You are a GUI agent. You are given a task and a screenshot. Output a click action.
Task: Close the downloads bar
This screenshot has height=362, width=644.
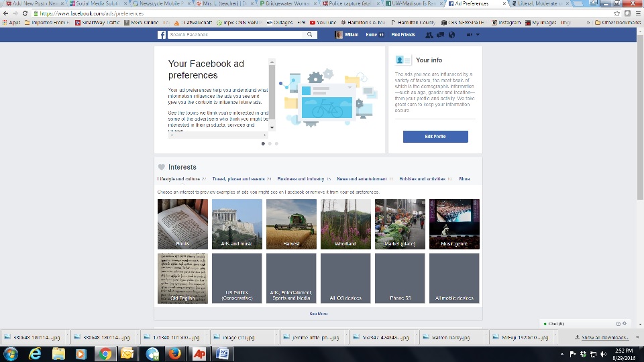(x=637, y=337)
